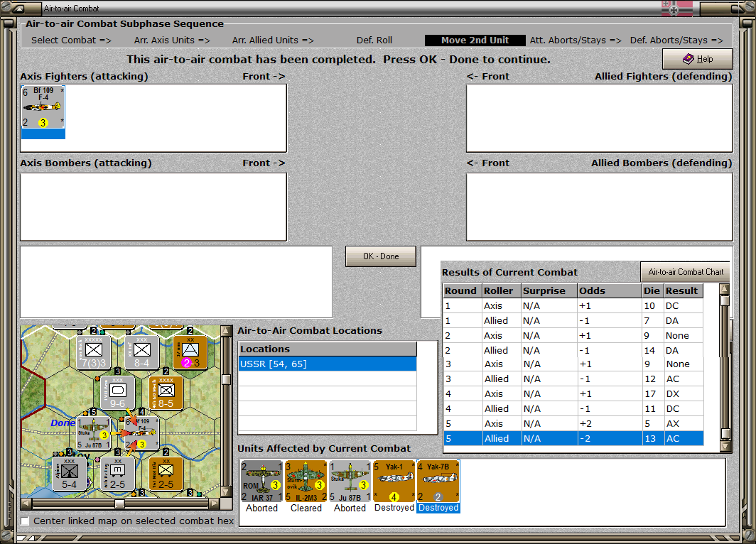Select the round 4 Axis DX result row
This screenshot has width=756, height=544.
(x=573, y=393)
